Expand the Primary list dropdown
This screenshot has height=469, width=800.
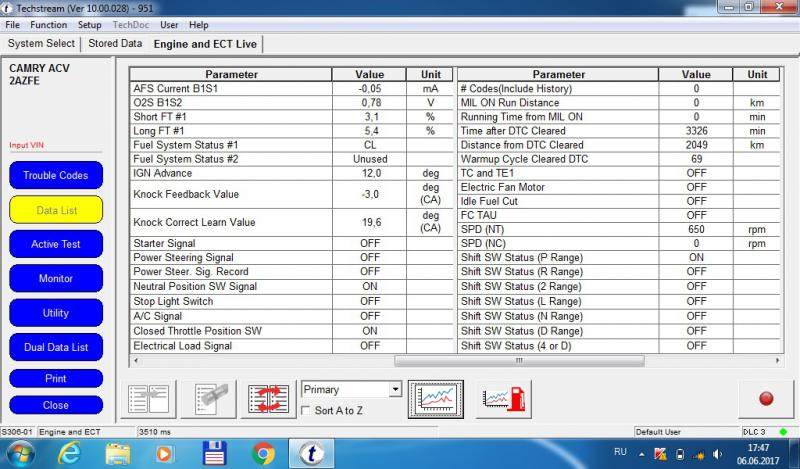pos(395,389)
